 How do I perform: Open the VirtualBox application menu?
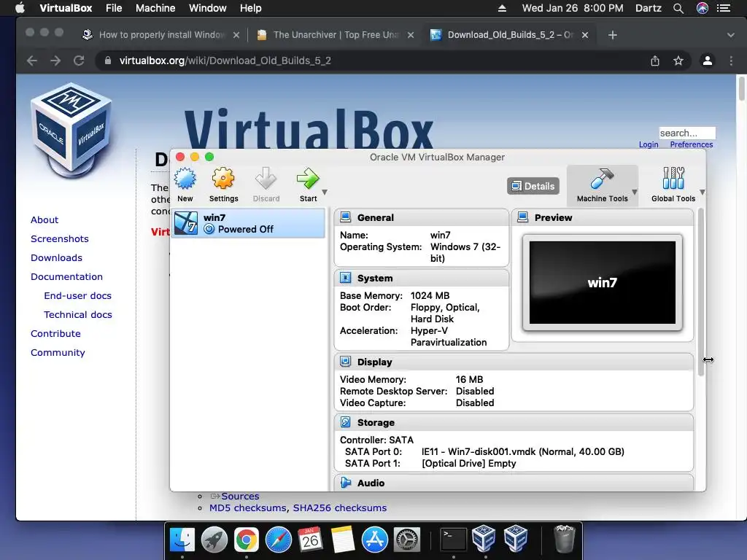click(66, 8)
